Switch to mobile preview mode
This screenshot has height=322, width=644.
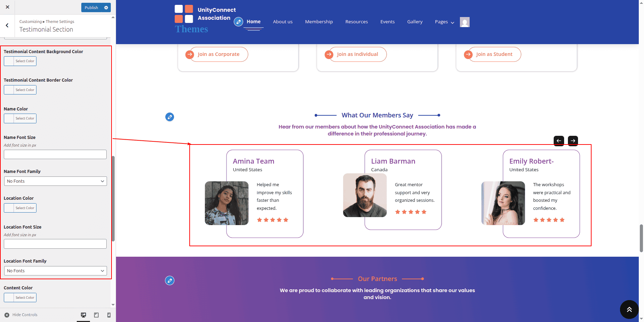pyautogui.click(x=109, y=315)
